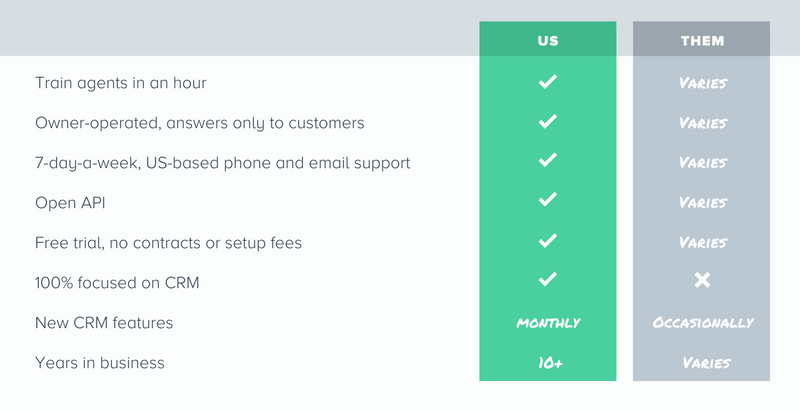
Task: Click the New CRM features label
Action: pyautogui.click(x=104, y=323)
